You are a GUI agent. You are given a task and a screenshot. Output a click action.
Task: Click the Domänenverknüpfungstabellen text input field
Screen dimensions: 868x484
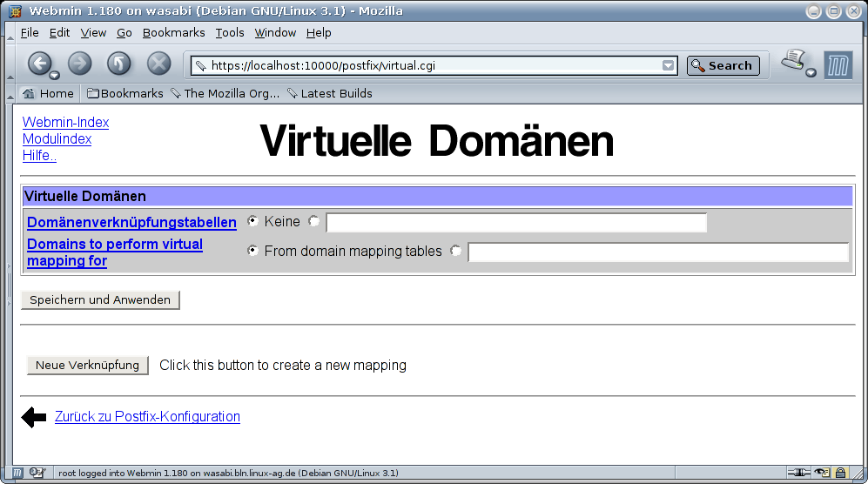[x=516, y=222]
